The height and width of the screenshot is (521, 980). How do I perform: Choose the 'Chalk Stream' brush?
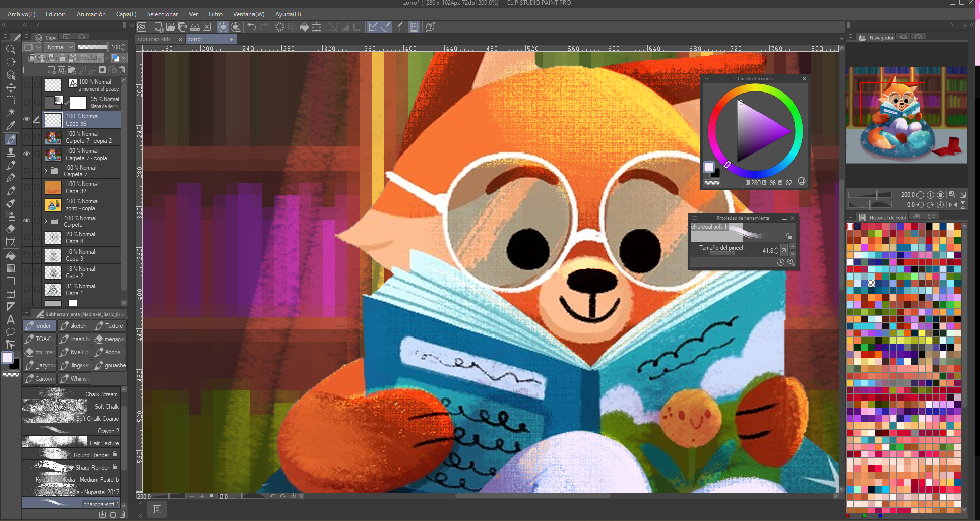point(71,394)
